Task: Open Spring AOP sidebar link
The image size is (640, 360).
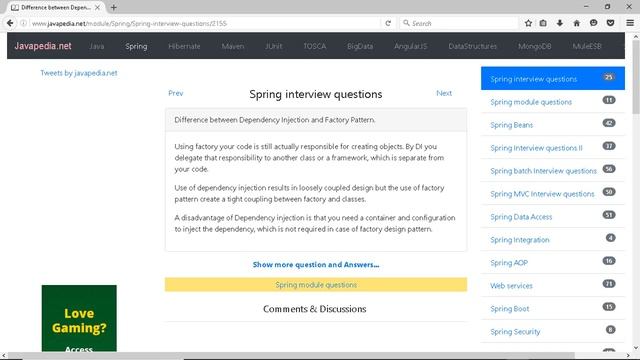Action: (509, 263)
